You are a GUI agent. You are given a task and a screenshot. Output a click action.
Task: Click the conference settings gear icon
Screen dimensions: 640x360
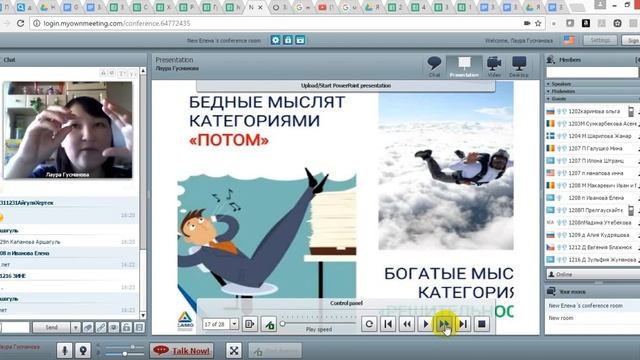(276, 40)
